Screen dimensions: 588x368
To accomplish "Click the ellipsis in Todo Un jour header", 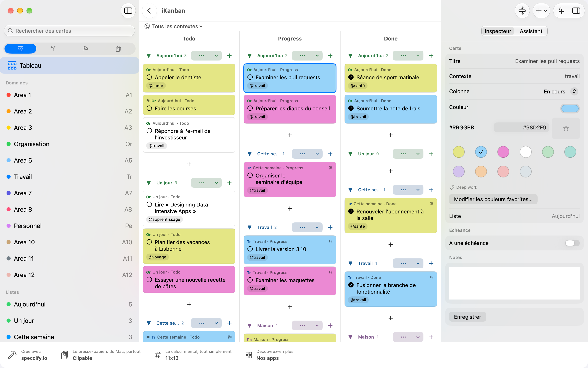I will click(x=202, y=183).
